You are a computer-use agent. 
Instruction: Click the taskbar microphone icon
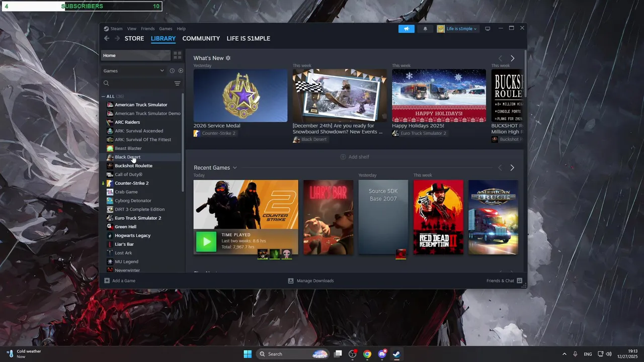click(x=575, y=354)
